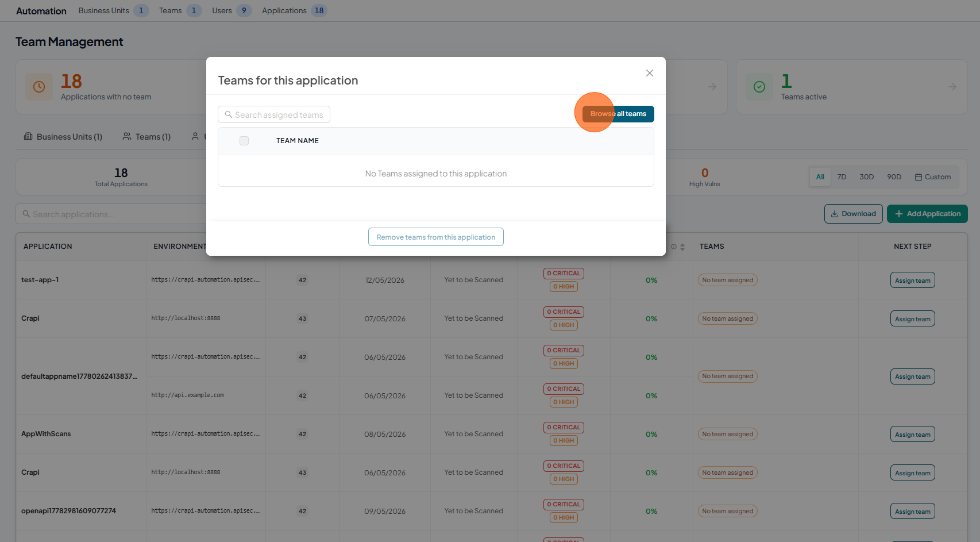Click Assign team for test-app-1
980x542 pixels.
point(913,280)
